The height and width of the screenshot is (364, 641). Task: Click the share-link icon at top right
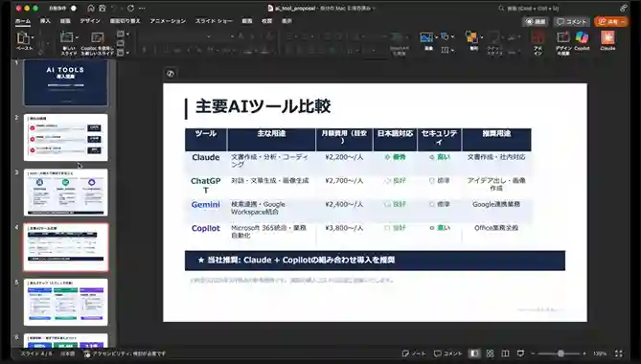coord(624,9)
